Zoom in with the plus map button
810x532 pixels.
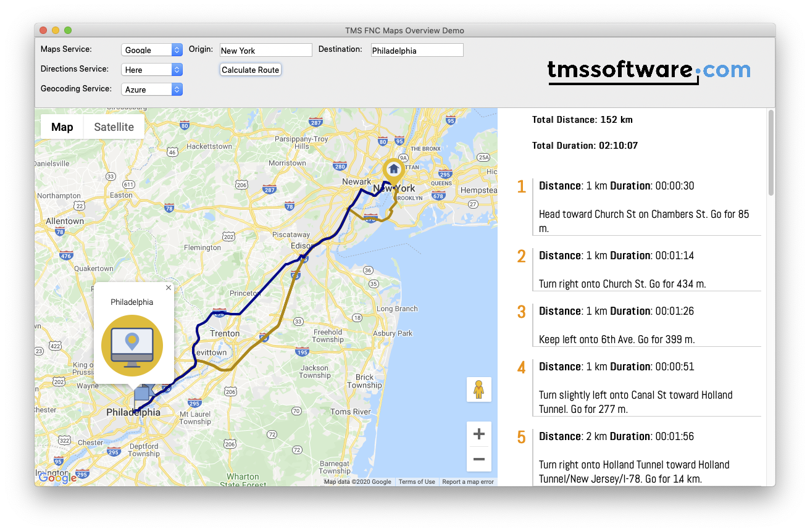[x=478, y=434]
